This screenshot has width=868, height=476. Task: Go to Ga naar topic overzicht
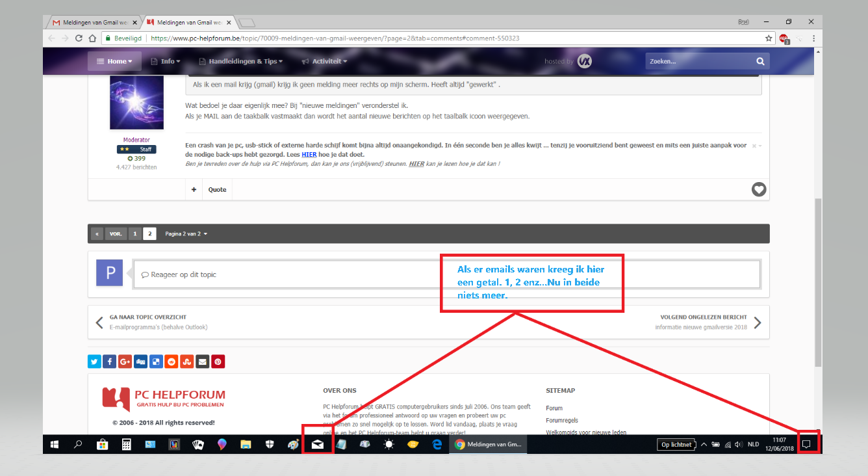(x=148, y=317)
